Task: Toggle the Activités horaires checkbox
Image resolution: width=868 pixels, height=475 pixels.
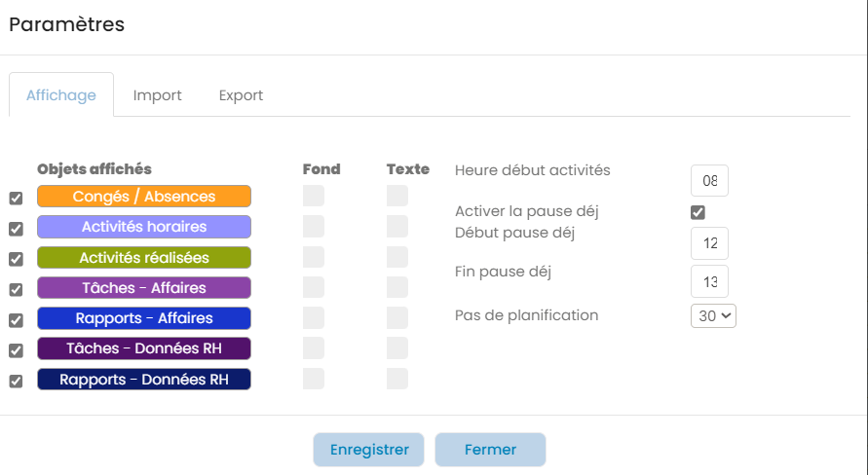Action: pos(16,229)
